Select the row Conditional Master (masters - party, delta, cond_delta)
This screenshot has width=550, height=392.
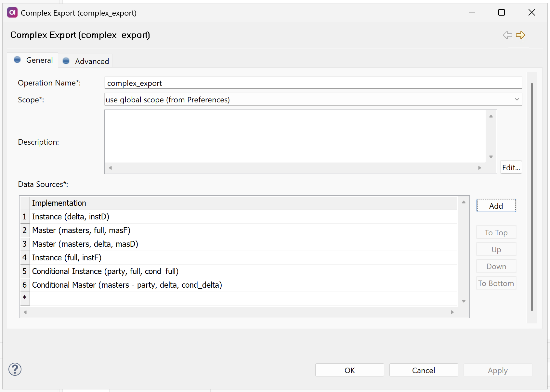127,285
